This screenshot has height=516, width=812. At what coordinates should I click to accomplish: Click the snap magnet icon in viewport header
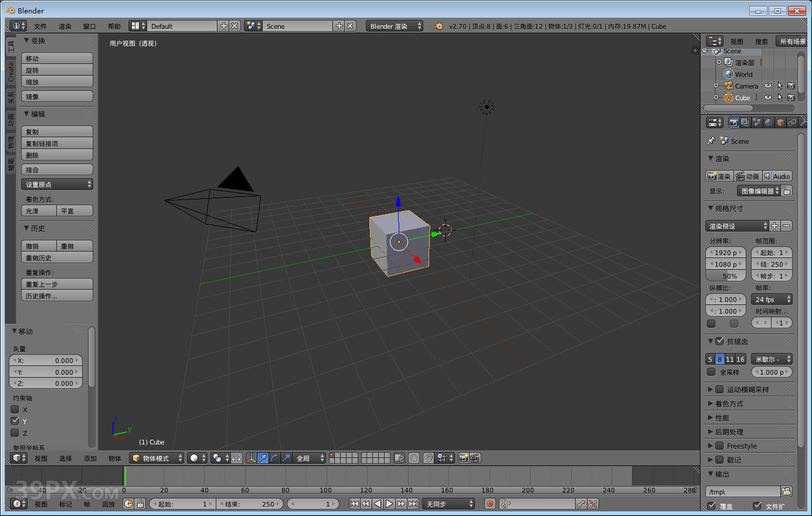pos(429,458)
